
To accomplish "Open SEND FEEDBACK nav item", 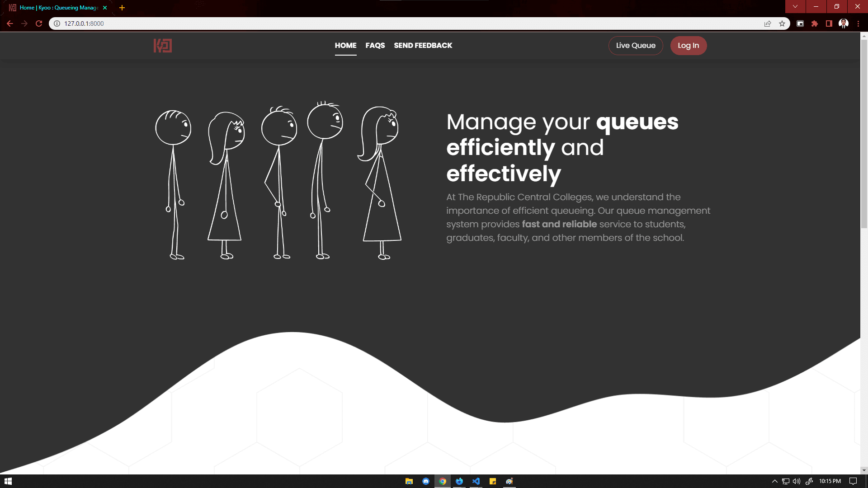I will pyautogui.click(x=423, y=46).
